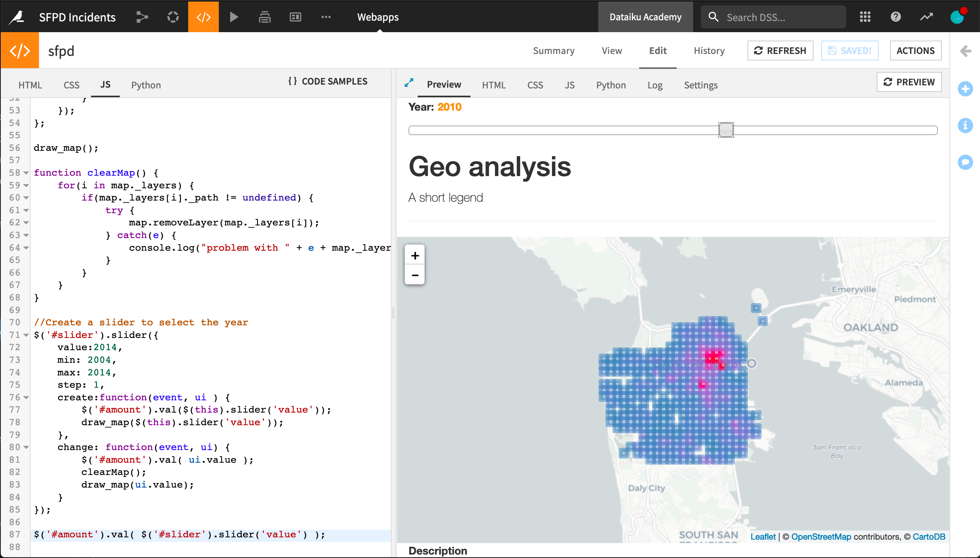The width and height of the screenshot is (980, 558).
Task: Click code line 87 with #amount
Action: [210, 535]
